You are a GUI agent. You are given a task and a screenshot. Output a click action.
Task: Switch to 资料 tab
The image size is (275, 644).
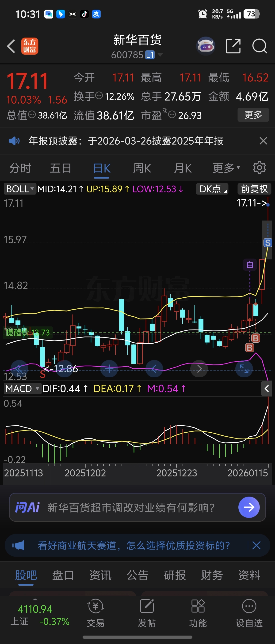tap(249, 575)
